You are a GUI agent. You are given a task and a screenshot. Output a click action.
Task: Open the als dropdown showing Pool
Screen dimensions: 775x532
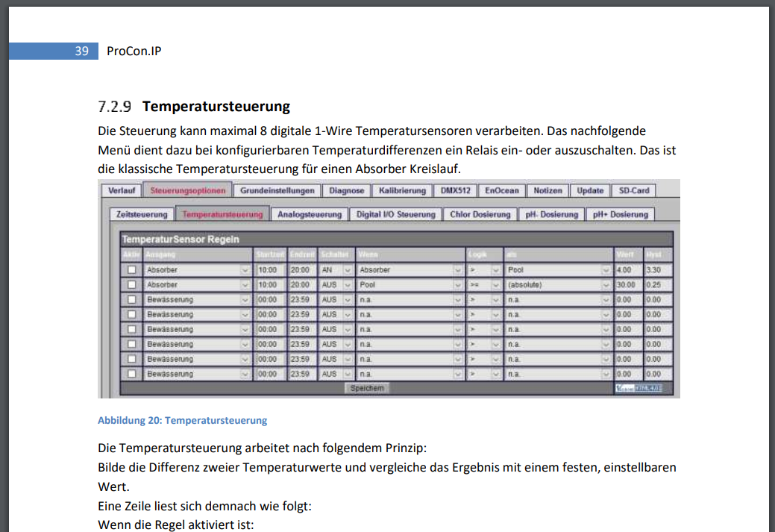point(559,270)
